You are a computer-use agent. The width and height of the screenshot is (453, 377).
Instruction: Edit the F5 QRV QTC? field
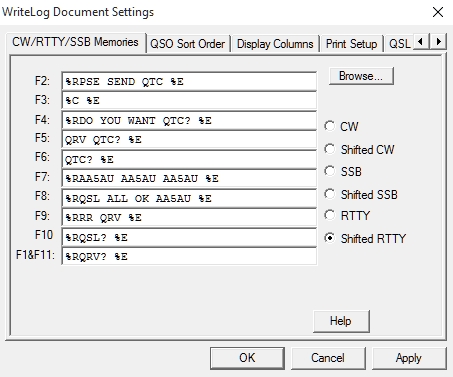(x=189, y=139)
